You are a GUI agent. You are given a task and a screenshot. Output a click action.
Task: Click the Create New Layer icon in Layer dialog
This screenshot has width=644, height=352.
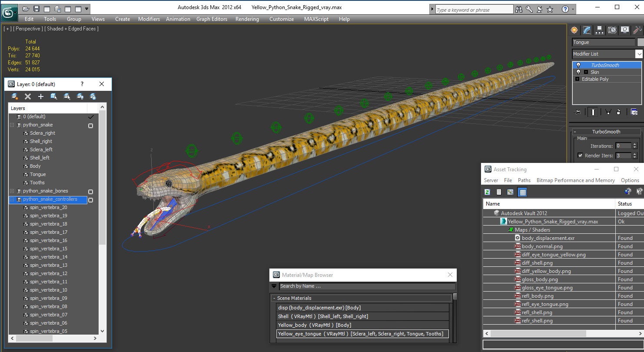pos(15,96)
